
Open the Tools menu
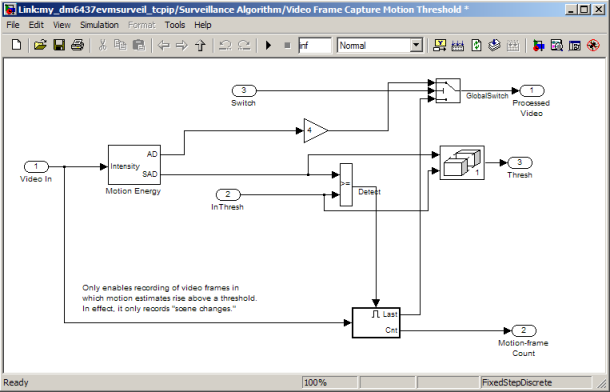point(175,25)
